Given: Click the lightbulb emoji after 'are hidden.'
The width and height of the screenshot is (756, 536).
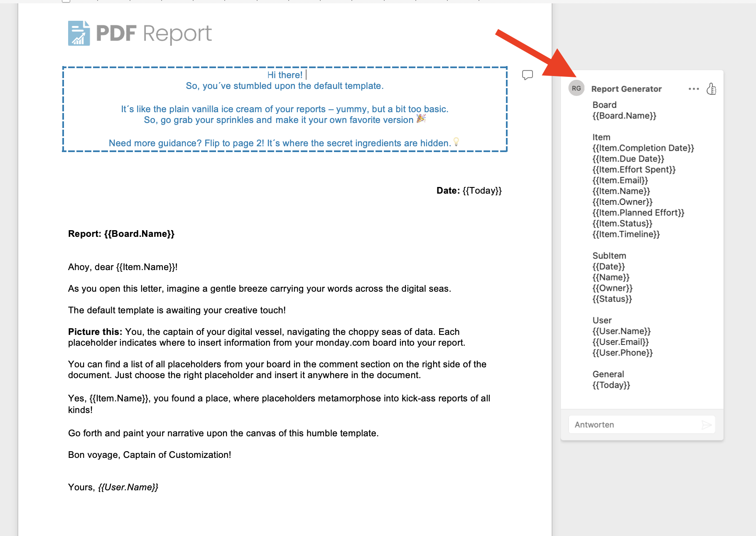Looking at the screenshot, I should [x=456, y=142].
